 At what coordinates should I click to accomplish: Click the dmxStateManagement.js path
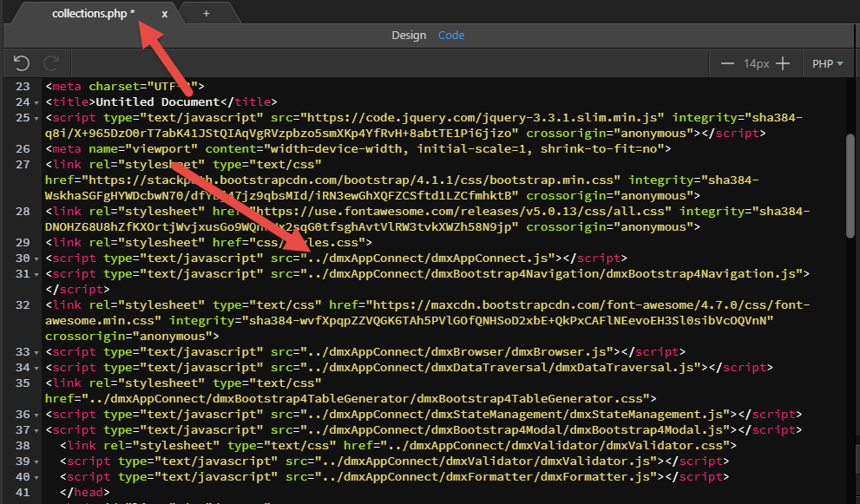tap(515, 414)
